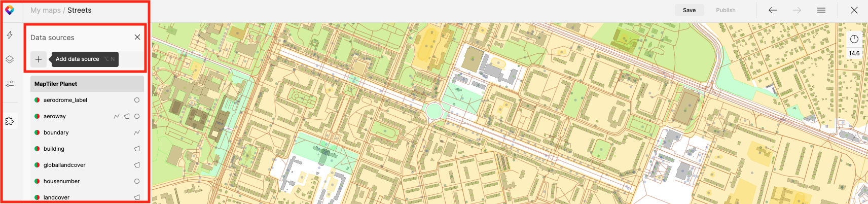868x204 pixels.
Task: Reset map bearing with compass icon
Action: tap(854, 39)
